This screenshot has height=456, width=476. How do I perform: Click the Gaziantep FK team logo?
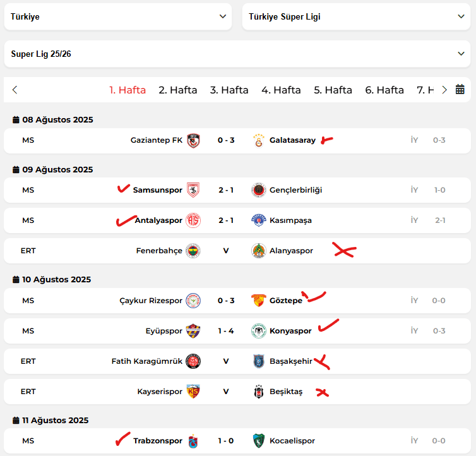(x=193, y=140)
